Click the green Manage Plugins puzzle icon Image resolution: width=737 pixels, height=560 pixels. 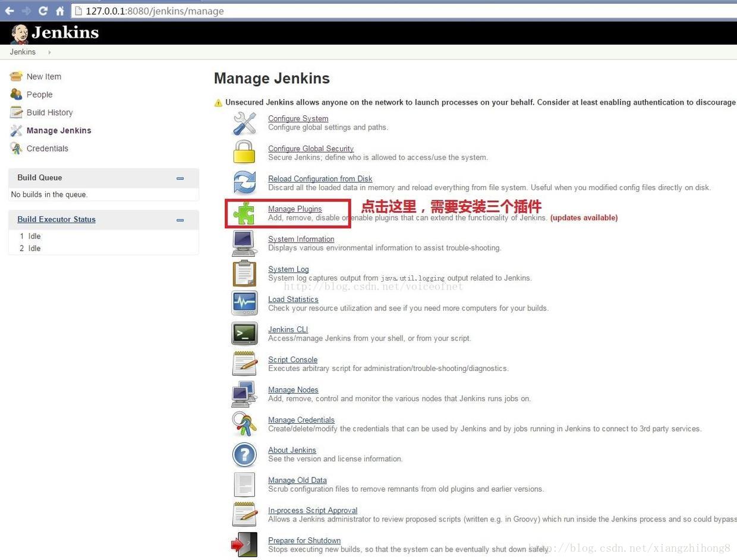pos(244,213)
